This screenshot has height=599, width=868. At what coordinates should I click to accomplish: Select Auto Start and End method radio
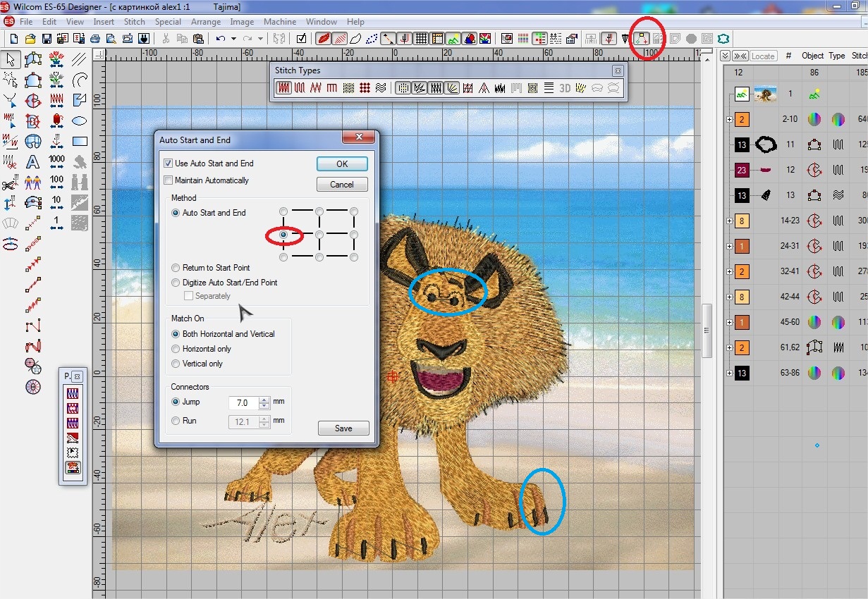click(176, 213)
